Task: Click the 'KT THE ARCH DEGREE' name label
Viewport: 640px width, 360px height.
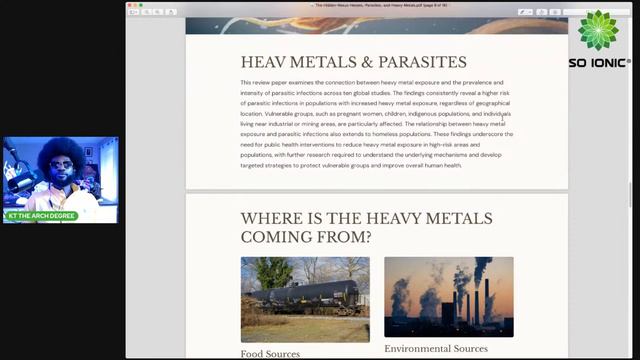Action: [42, 216]
